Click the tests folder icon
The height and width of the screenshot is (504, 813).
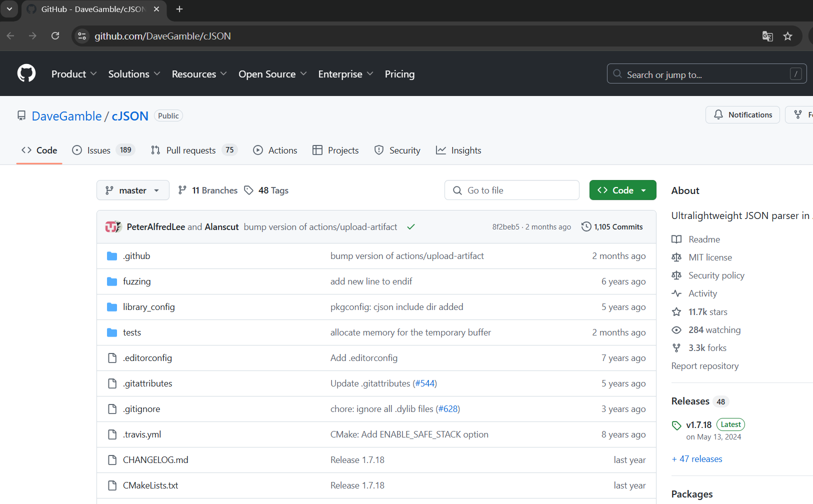click(112, 332)
